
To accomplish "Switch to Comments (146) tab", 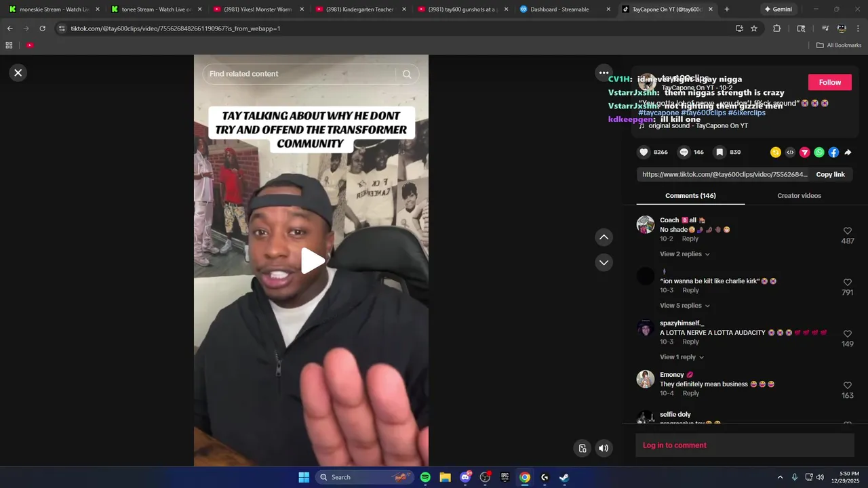I will pyautogui.click(x=690, y=196).
